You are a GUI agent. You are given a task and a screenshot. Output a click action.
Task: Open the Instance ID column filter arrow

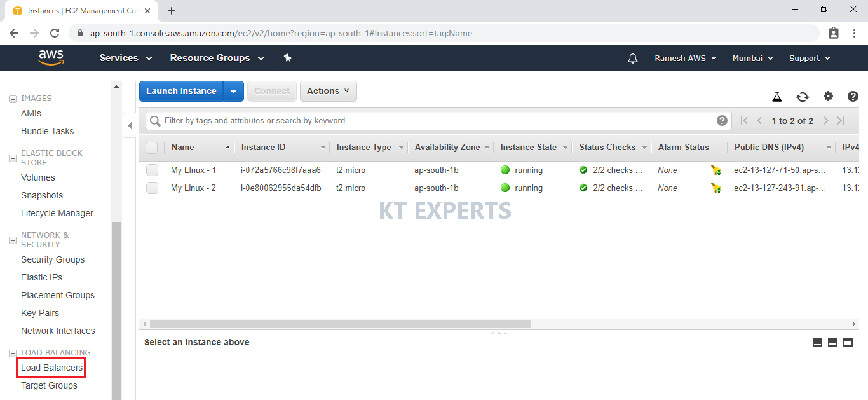[323, 148]
